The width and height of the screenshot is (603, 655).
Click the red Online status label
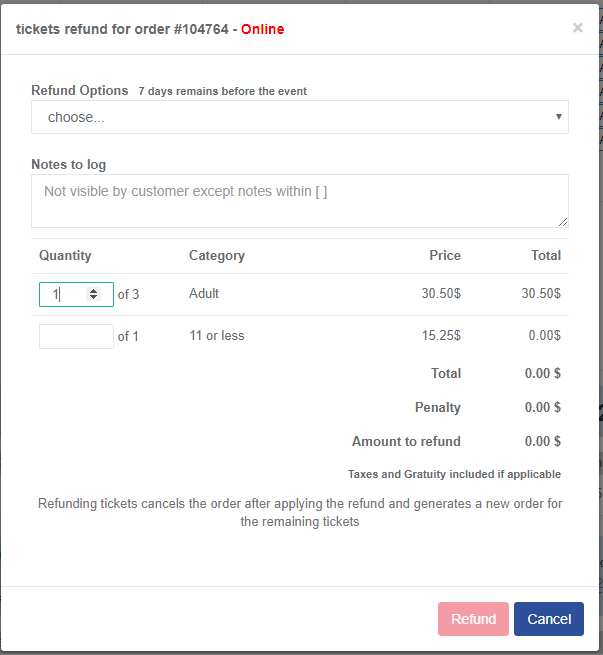click(263, 29)
